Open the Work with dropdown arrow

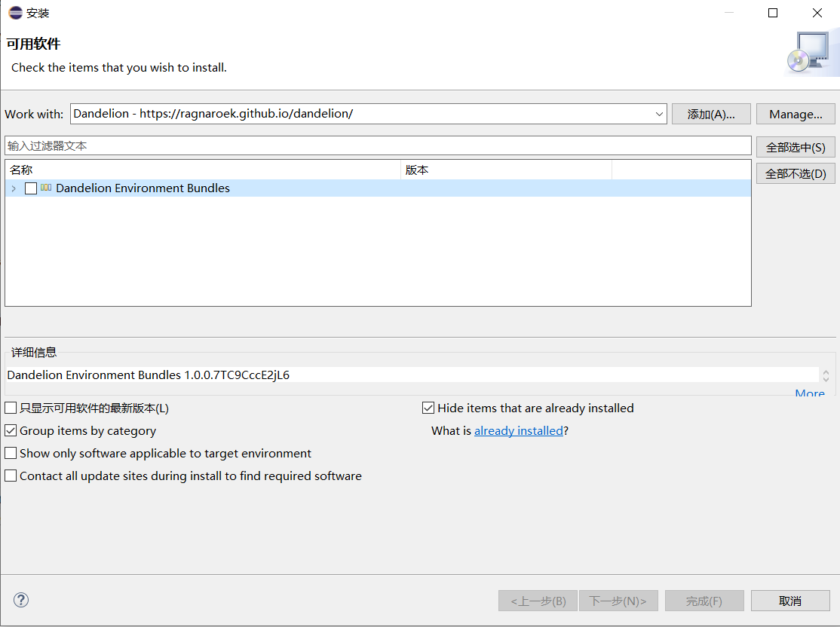point(660,114)
